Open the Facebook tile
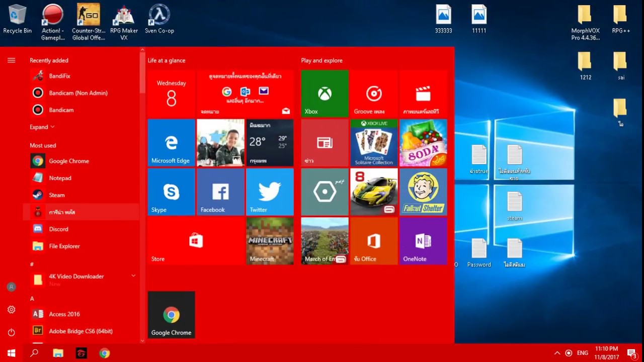Viewport: 644px width, 362px height. [220, 192]
